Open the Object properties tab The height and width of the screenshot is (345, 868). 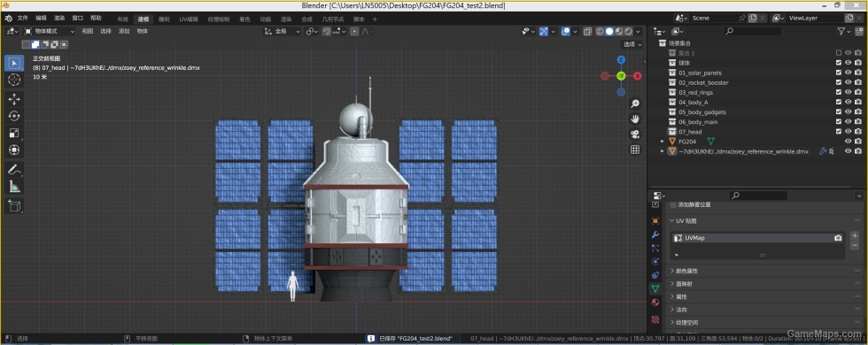click(655, 220)
